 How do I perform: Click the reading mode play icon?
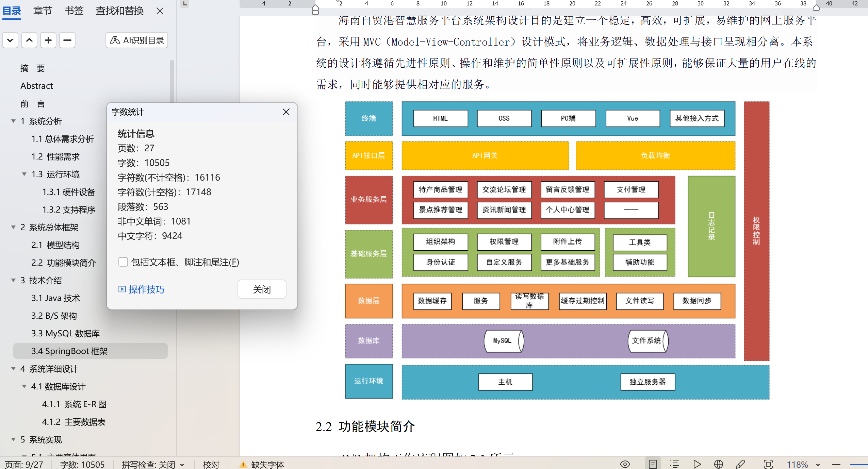[x=697, y=464]
